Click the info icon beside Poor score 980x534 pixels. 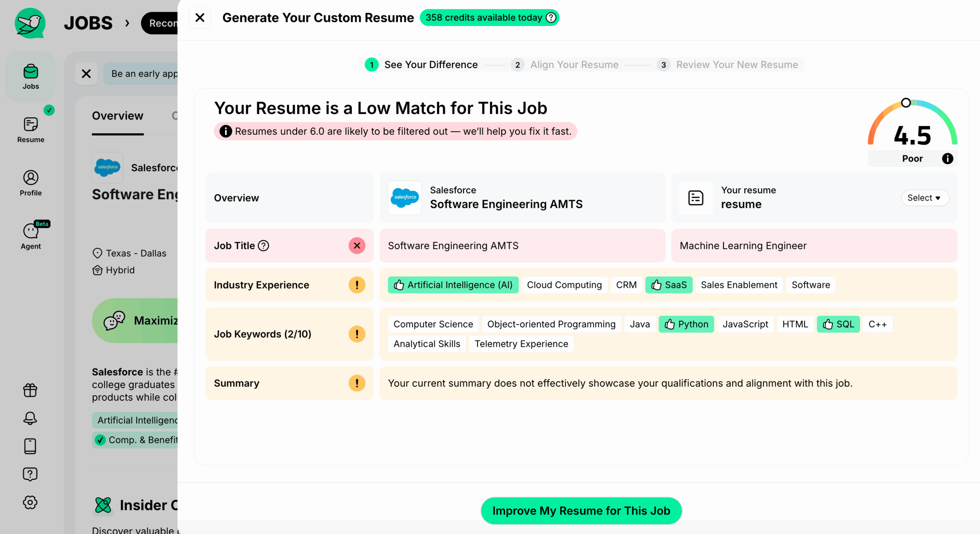[947, 158]
